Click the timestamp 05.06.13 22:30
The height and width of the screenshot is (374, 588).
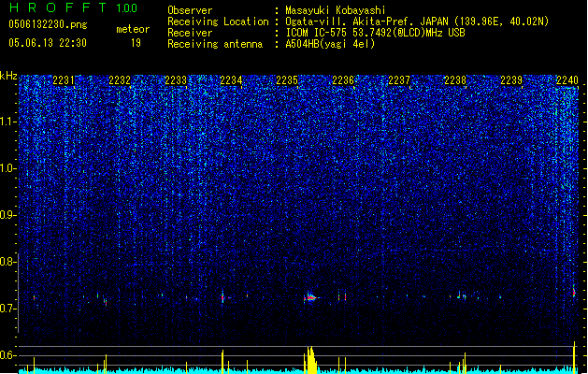point(48,43)
